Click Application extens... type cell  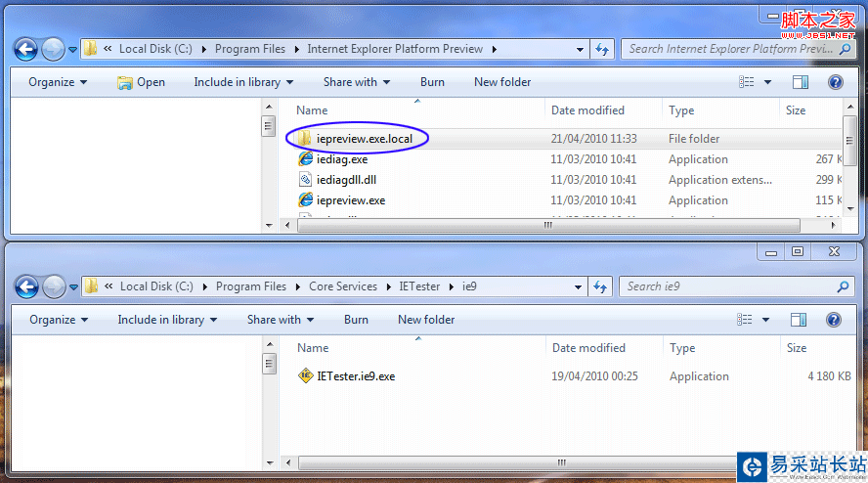click(x=720, y=180)
